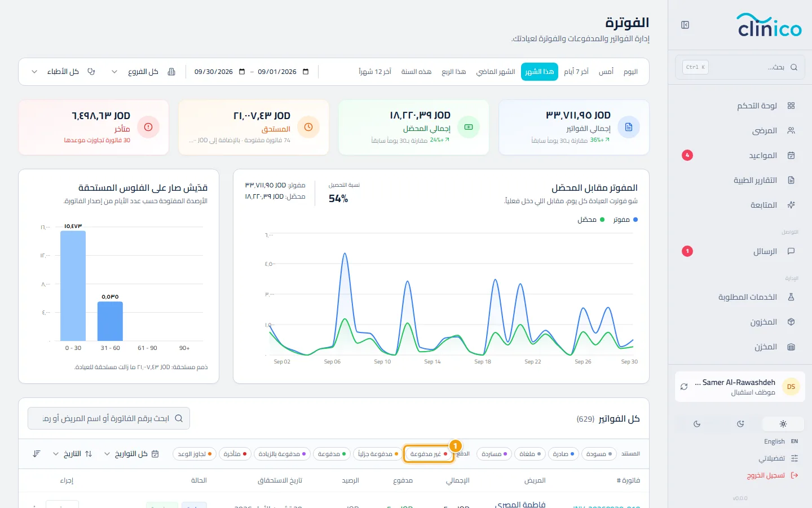The width and height of the screenshot is (812, 508).
Task: Switch to dark theme with the plain moon button
Action: click(697, 424)
